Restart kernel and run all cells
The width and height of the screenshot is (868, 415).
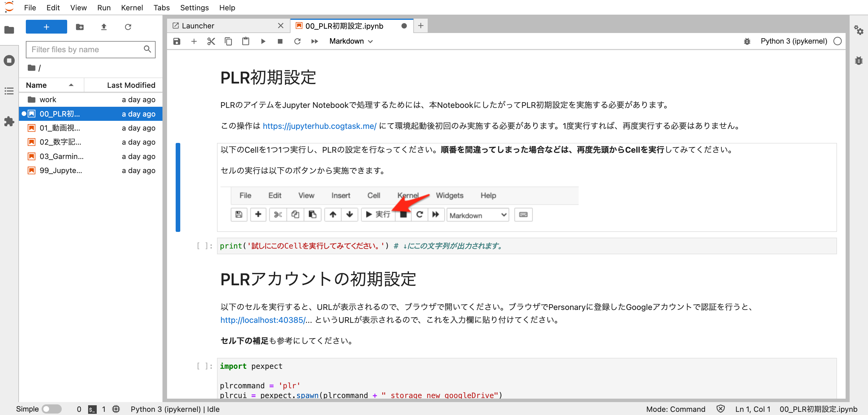pos(314,41)
